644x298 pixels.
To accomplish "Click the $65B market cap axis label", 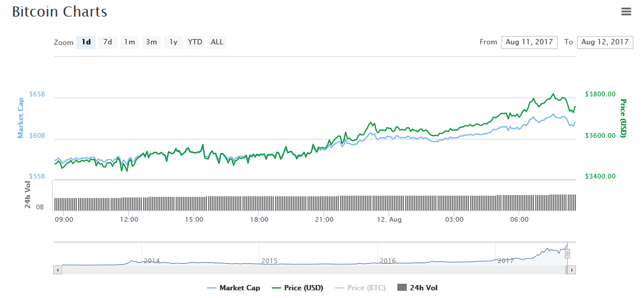I will click(x=37, y=95).
